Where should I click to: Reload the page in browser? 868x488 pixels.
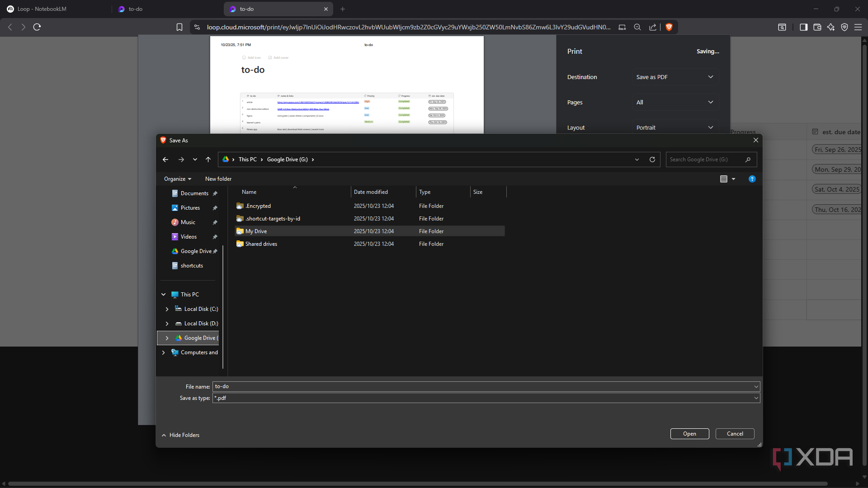[37, 27]
